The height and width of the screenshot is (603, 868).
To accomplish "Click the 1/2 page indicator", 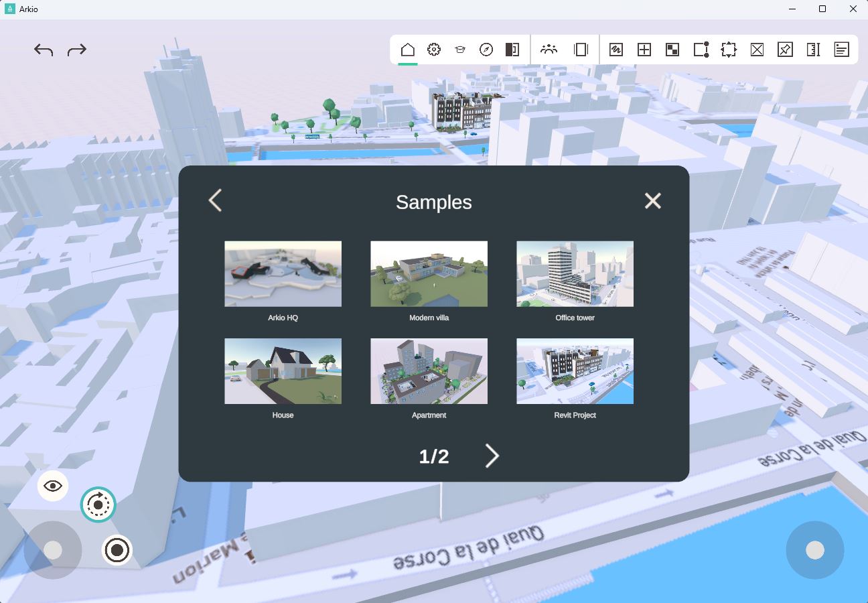I will click(434, 456).
